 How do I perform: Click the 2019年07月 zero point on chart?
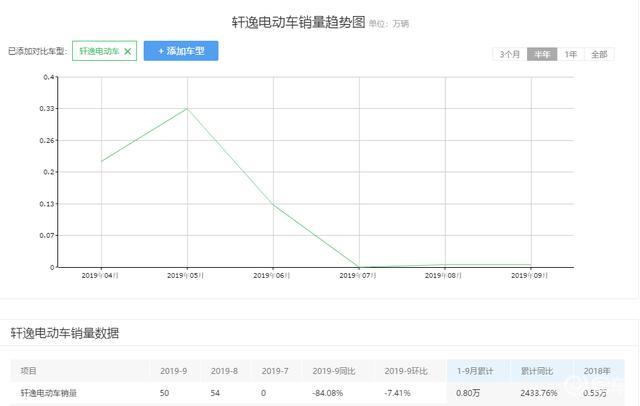tap(359, 267)
